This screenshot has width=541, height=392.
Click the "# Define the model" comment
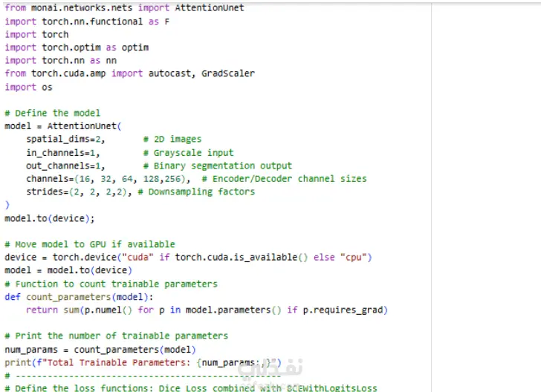53,113
